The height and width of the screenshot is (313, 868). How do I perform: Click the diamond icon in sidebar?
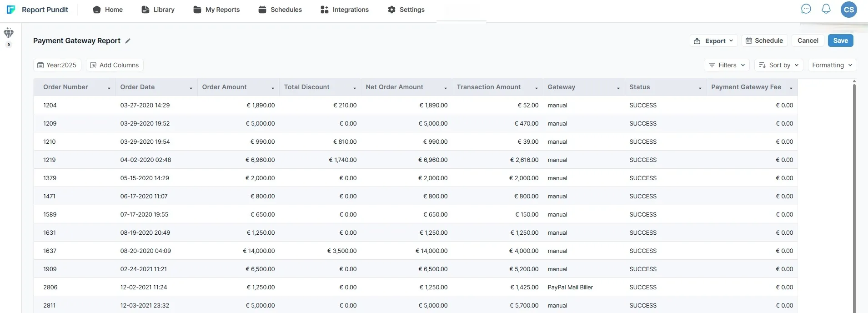(x=9, y=33)
